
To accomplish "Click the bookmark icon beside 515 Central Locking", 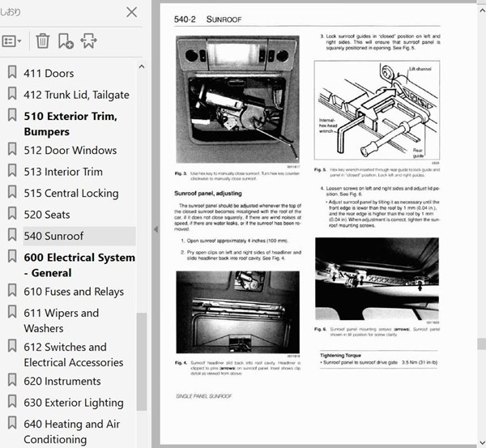I will pyautogui.click(x=12, y=192).
